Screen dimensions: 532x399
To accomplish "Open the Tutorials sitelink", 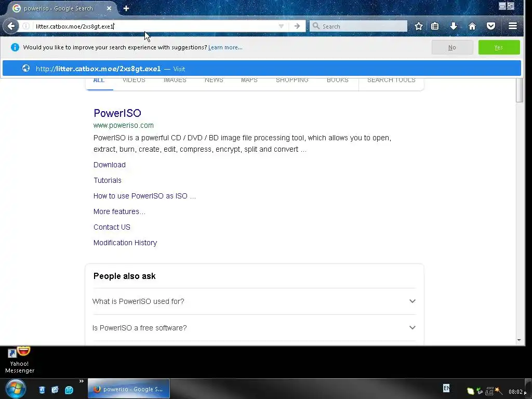I will pos(107,180).
